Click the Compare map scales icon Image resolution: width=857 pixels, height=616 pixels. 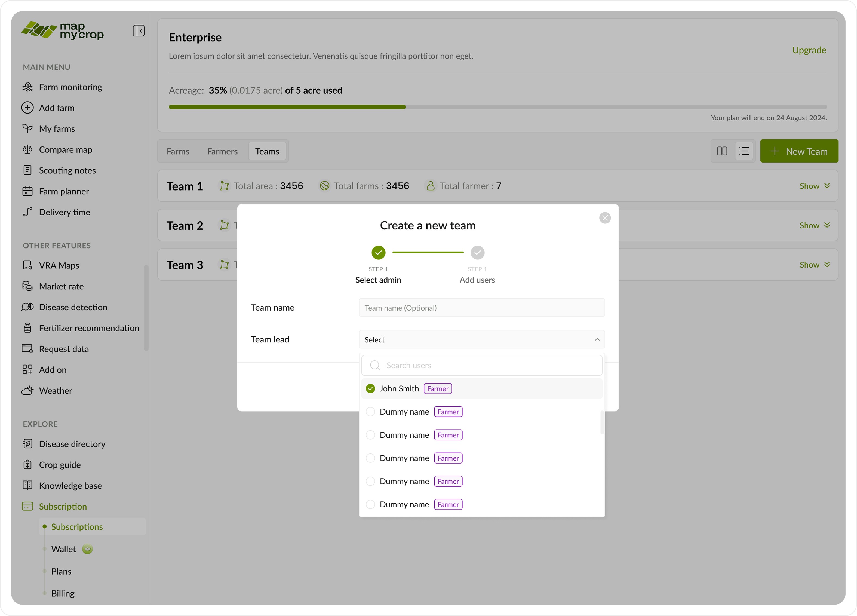[x=27, y=150]
